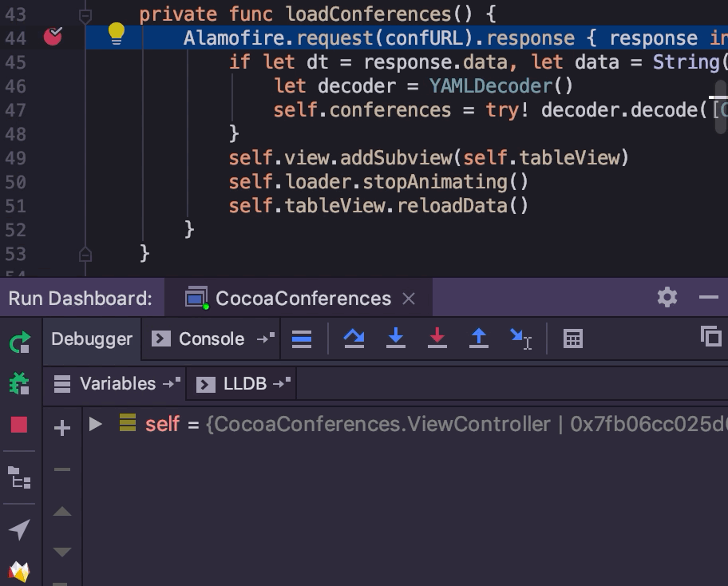Rerun CocoaConferences with green rerun icon
The image size is (728, 586).
coord(19,343)
